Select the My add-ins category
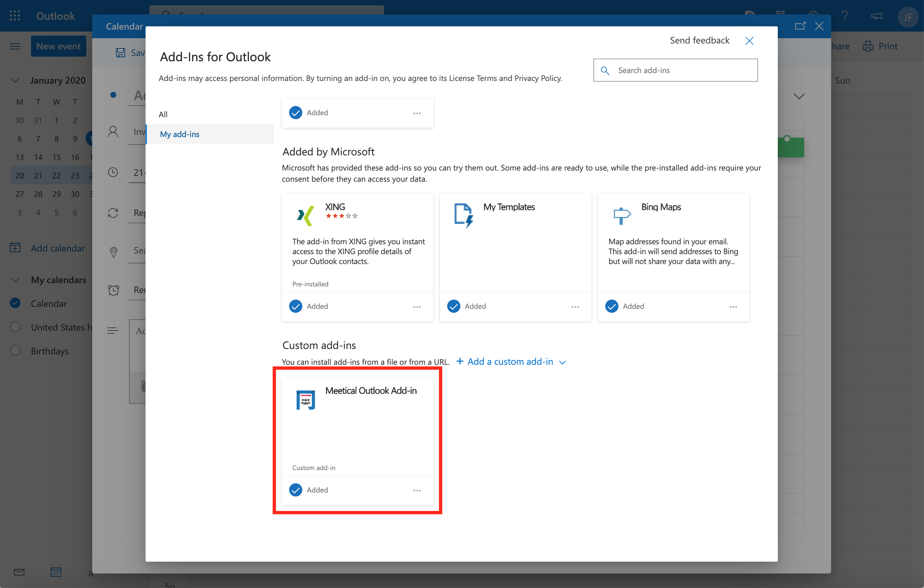 tap(179, 134)
